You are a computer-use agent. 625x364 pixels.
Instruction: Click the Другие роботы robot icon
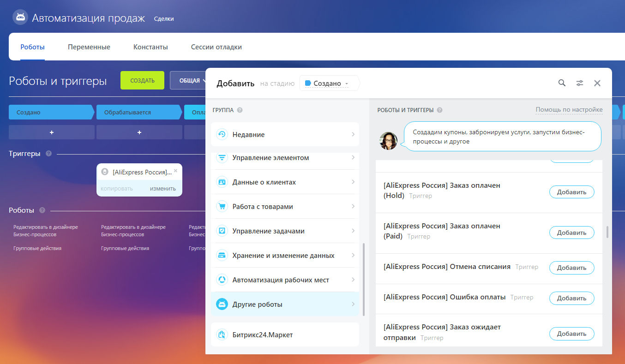[x=222, y=304]
